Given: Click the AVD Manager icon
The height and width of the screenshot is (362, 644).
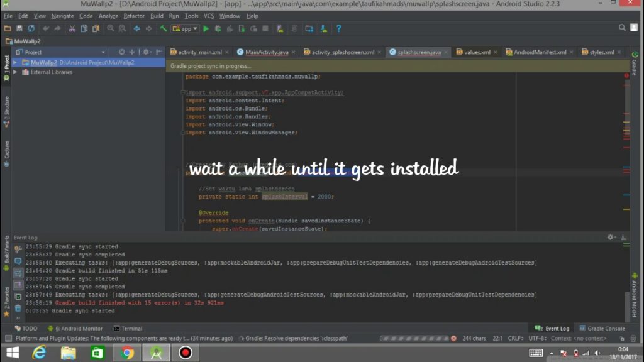Looking at the screenshot, I should click(280, 28).
